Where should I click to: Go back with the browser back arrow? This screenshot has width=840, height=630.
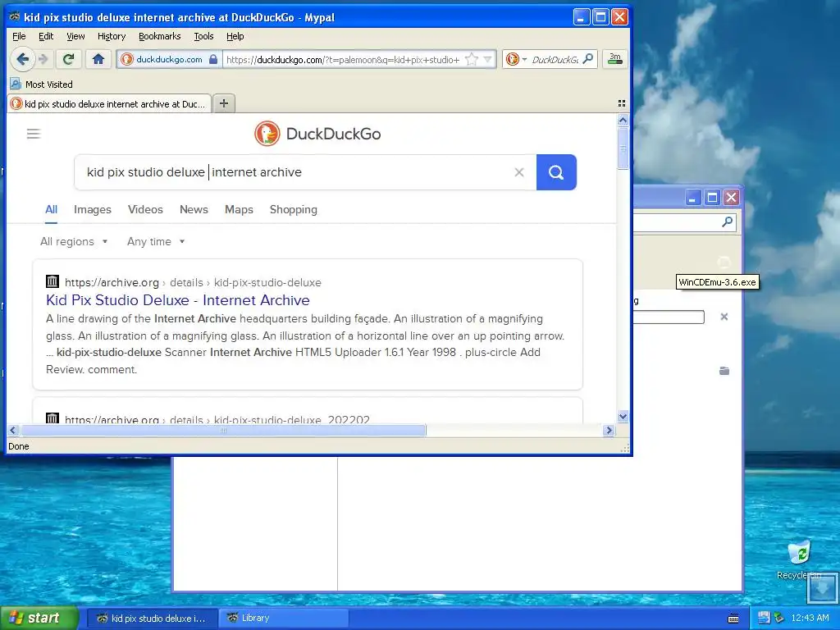(22, 59)
